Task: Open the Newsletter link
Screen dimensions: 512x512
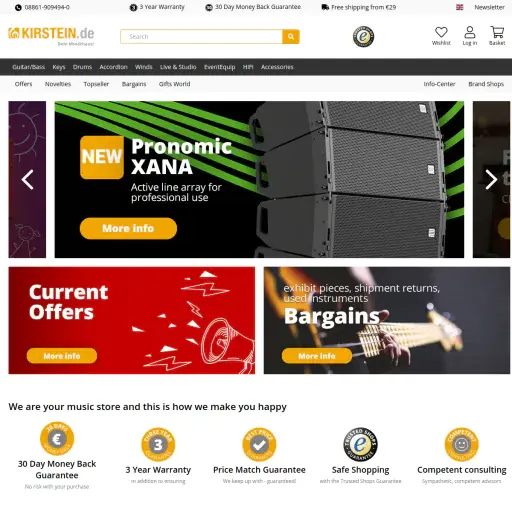Action: click(x=489, y=7)
